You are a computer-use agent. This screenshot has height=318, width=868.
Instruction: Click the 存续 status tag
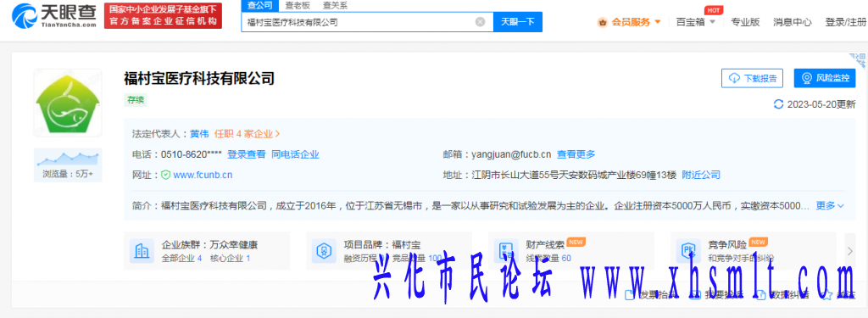136,100
